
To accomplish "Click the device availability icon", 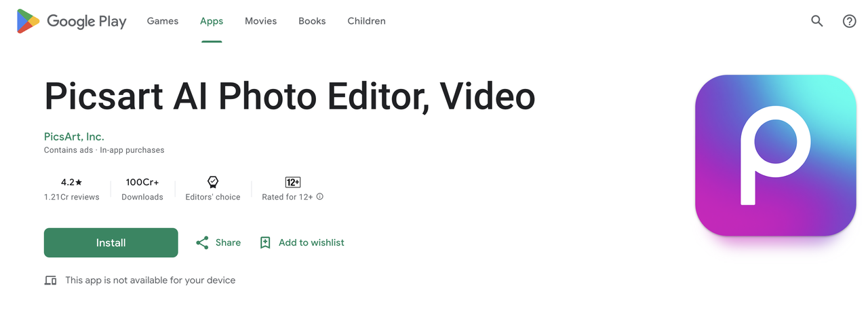I will [x=50, y=280].
